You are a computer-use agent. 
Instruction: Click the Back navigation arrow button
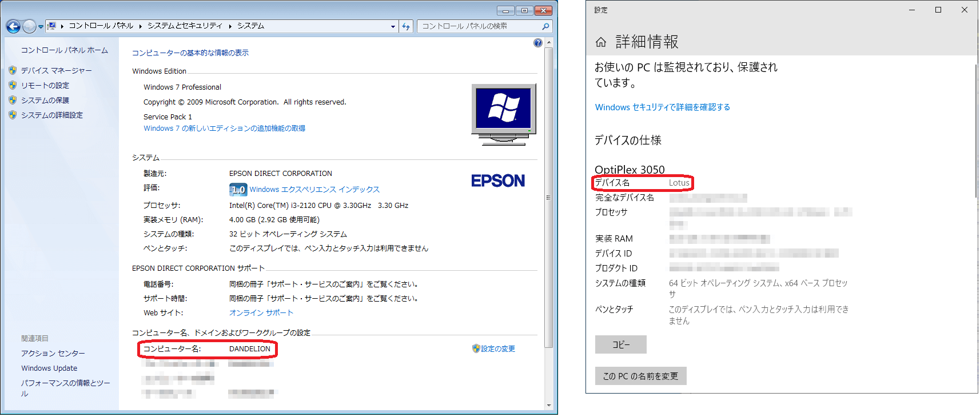point(13,26)
